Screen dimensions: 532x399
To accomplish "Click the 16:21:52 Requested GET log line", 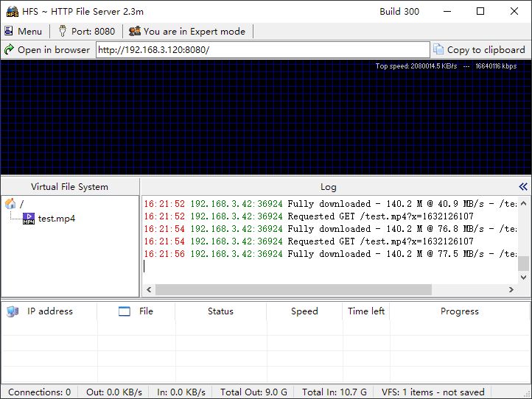I will pos(309,216).
